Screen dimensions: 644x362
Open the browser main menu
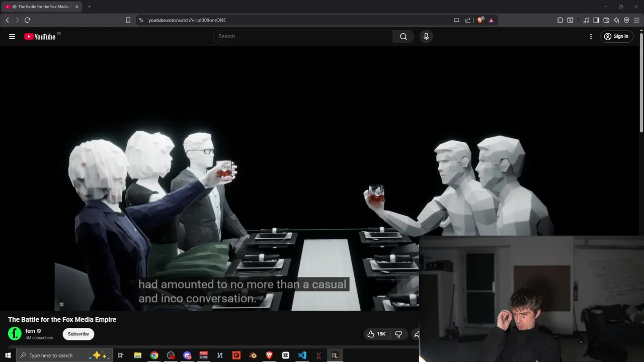pos(636,20)
